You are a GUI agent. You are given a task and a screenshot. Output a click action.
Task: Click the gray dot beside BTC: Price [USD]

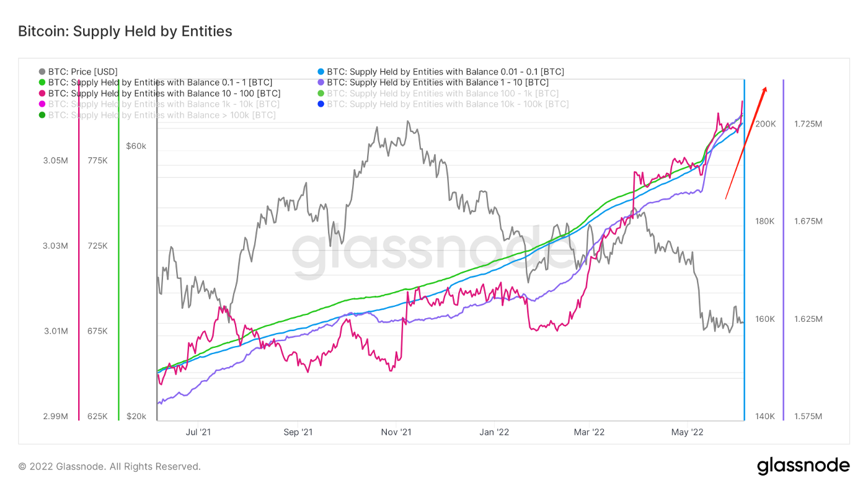[42, 72]
